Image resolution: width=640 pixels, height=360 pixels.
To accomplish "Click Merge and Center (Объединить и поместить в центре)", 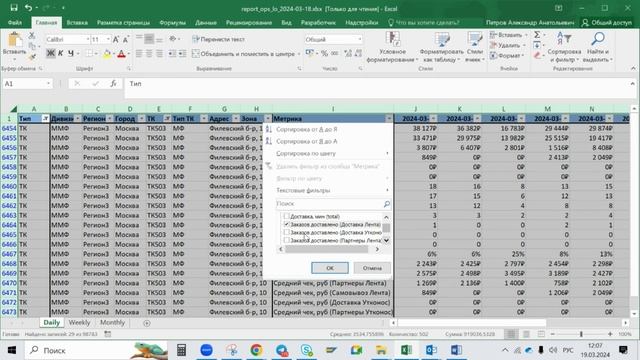I will pos(243,53).
